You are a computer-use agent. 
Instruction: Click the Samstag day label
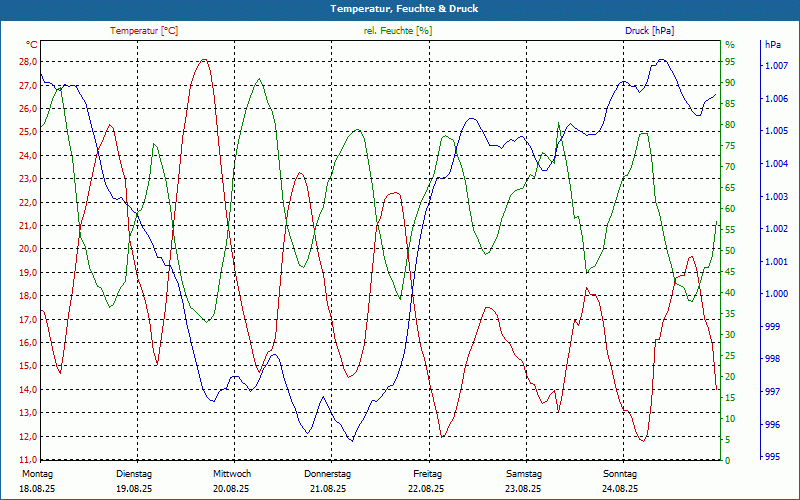click(x=523, y=474)
